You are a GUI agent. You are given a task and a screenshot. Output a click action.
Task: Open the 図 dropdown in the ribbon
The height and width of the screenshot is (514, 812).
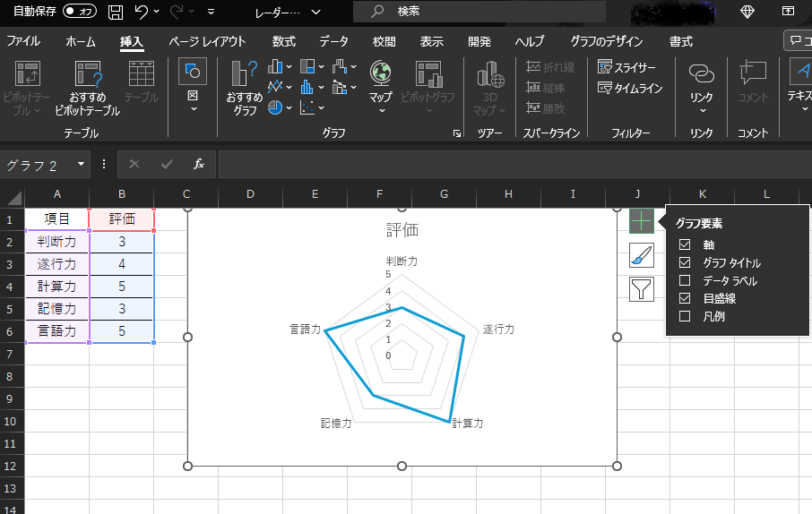(x=193, y=85)
